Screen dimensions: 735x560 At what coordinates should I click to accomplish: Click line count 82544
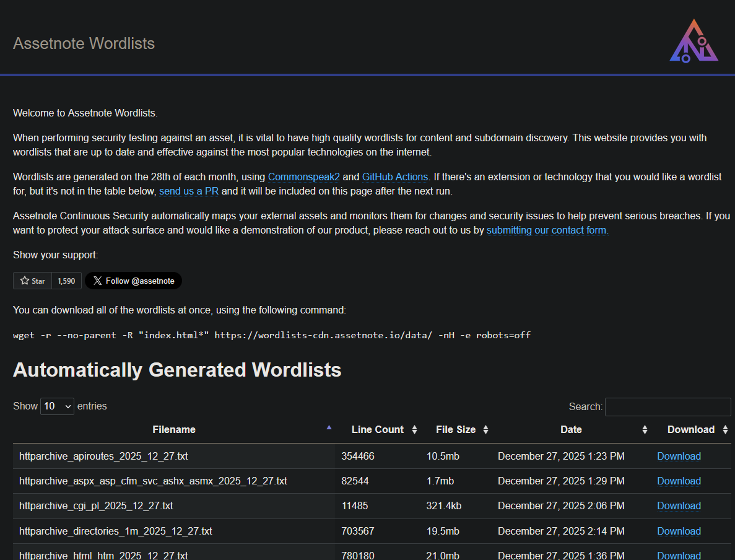pyautogui.click(x=355, y=481)
